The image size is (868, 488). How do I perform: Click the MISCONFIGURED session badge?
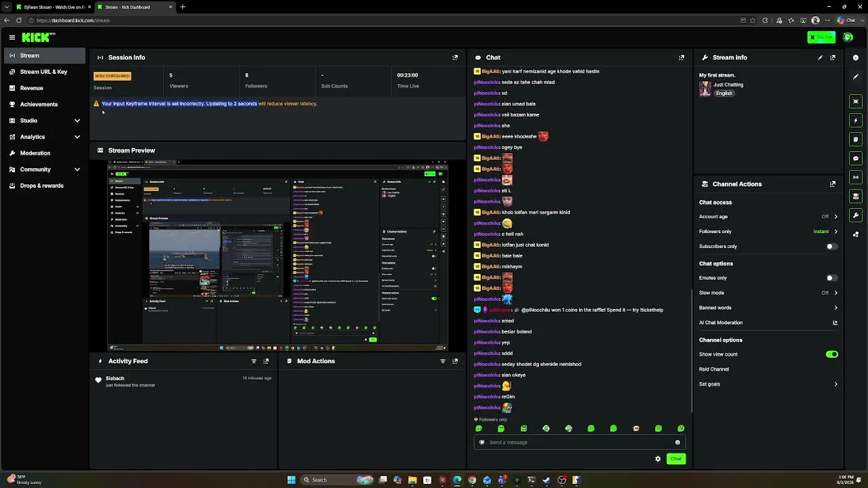(112, 76)
